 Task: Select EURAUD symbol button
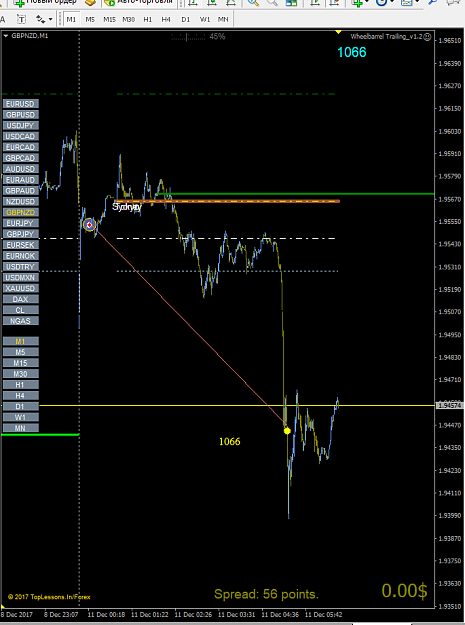[21, 180]
